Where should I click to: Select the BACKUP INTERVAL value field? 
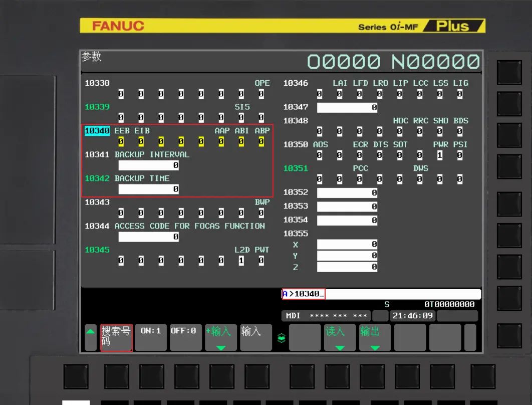coord(149,165)
